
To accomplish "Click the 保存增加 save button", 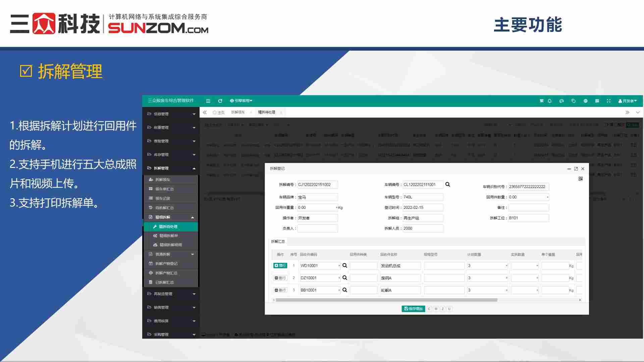I will coord(413,309).
